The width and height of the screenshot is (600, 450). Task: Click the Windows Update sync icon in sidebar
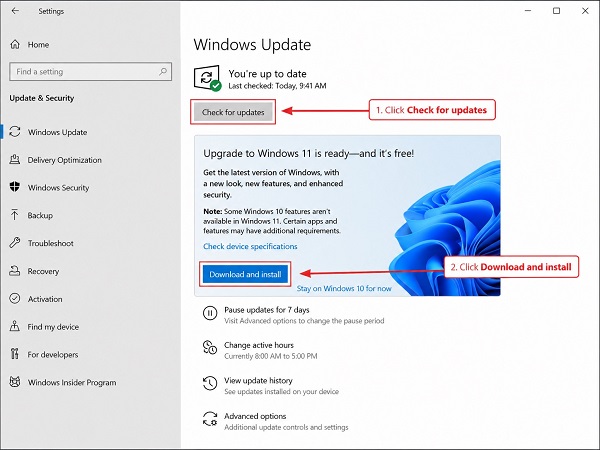click(15, 132)
